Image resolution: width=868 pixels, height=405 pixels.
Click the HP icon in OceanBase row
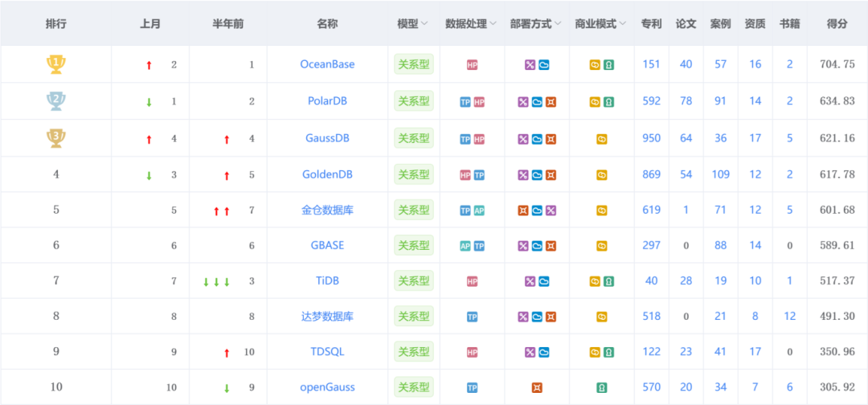pos(473,65)
